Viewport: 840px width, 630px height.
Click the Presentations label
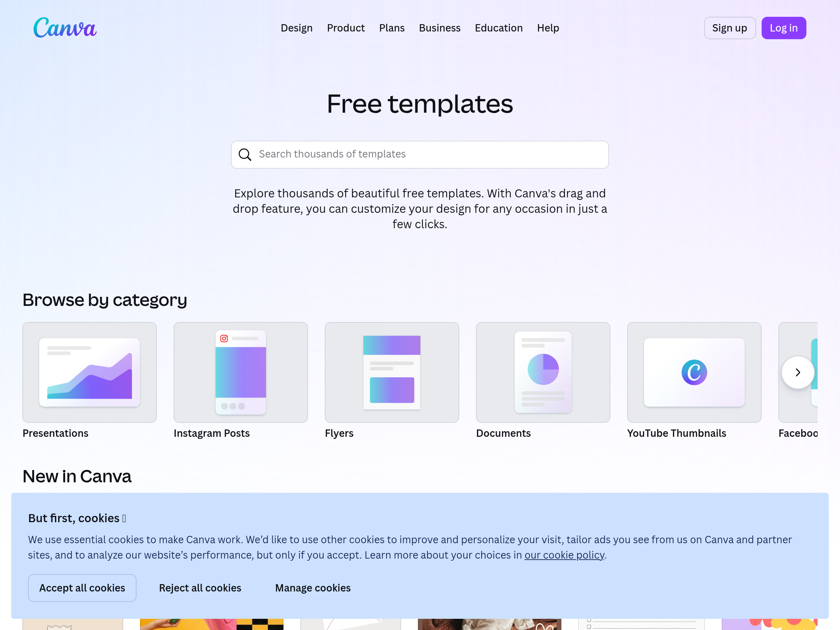pos(55,433)
